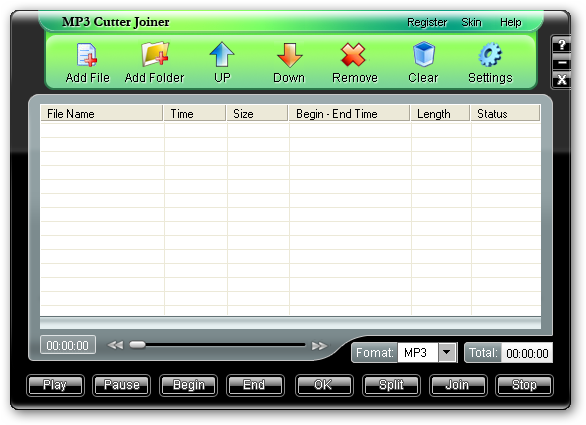Image resolution: width=586 pixels, height=425 pixels.
Task: Click the Length column header
Action: pos(440,113)
